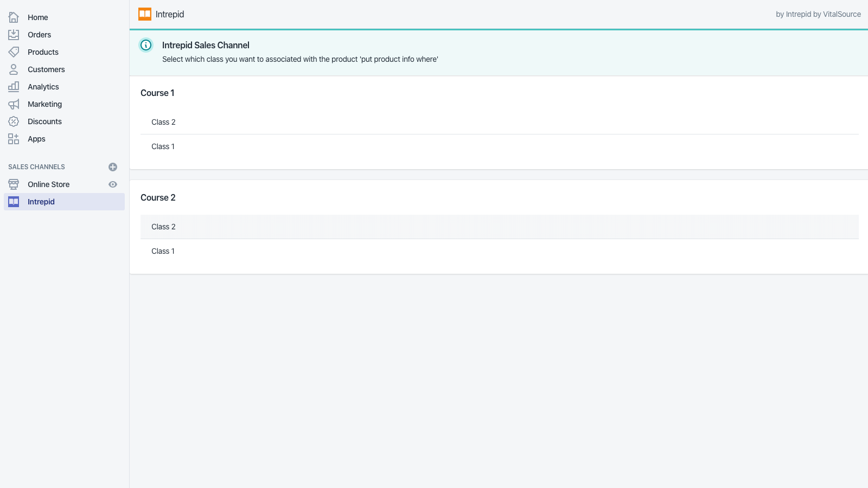The height and width of the screenshot is (488, 868).
Task: Click 'by Intrepid by VitalSource' text
Action: click(x=818, y=14)
